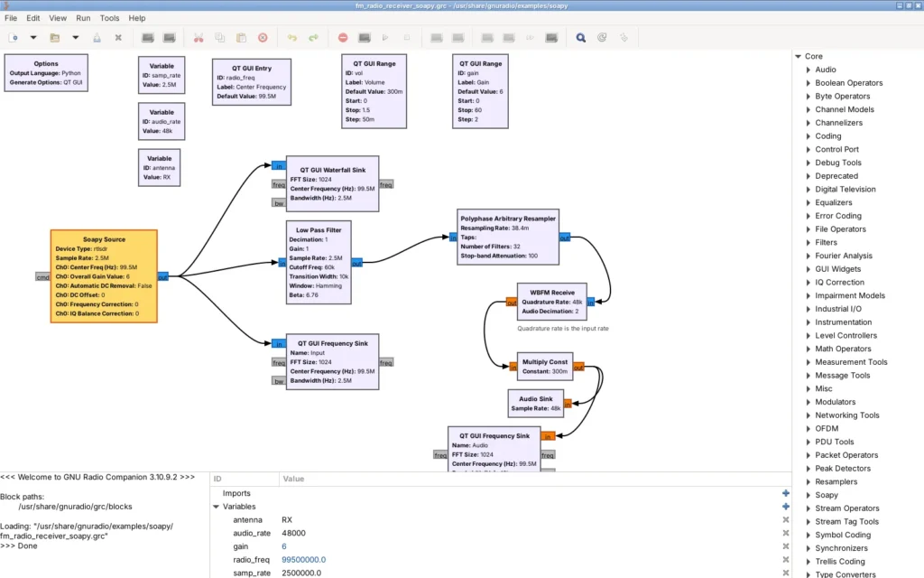The height and width of the screenshot is (578, 924).
Task: Open a flowgraph using the folder icon
Action: 55,38
